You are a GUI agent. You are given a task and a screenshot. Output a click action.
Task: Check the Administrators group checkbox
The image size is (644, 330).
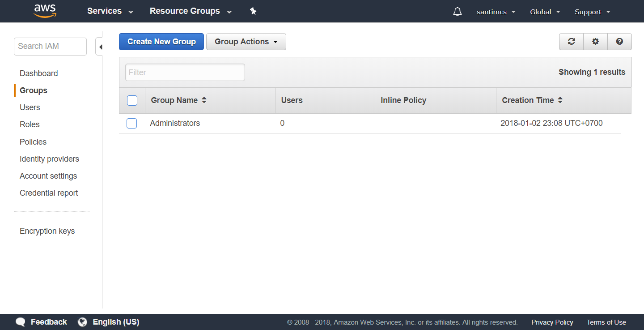click(131, 123)
